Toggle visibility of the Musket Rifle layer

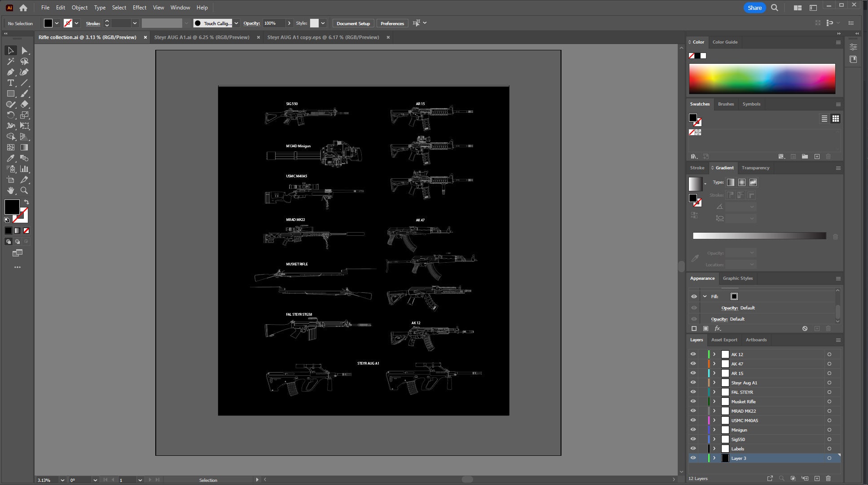(693, 401)
